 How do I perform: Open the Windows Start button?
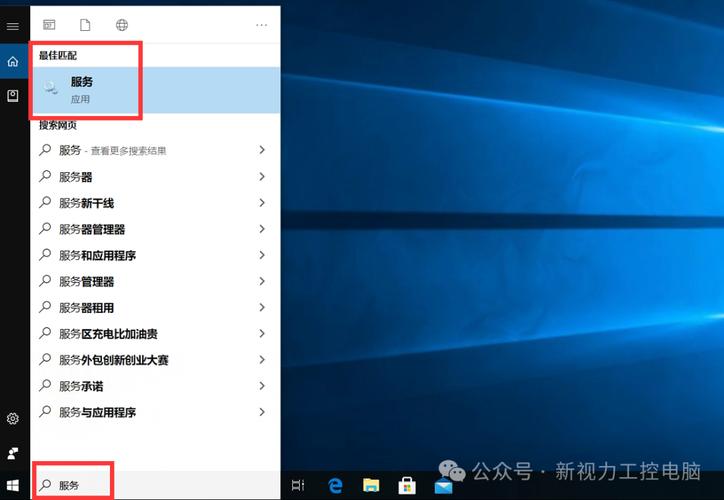13,485
